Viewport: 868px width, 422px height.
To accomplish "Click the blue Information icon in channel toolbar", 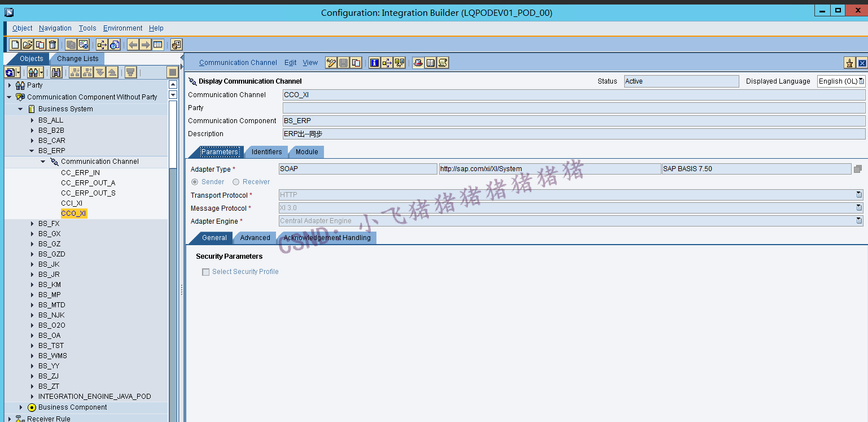I will 374,62.
